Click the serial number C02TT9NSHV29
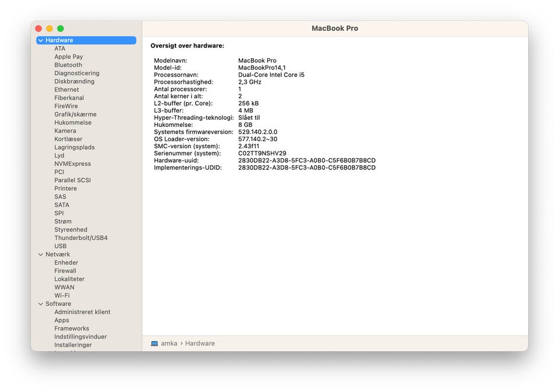Image resolution: width=559 pixels, height=392 pixels. pyautogui.click(x=262, y=154)
